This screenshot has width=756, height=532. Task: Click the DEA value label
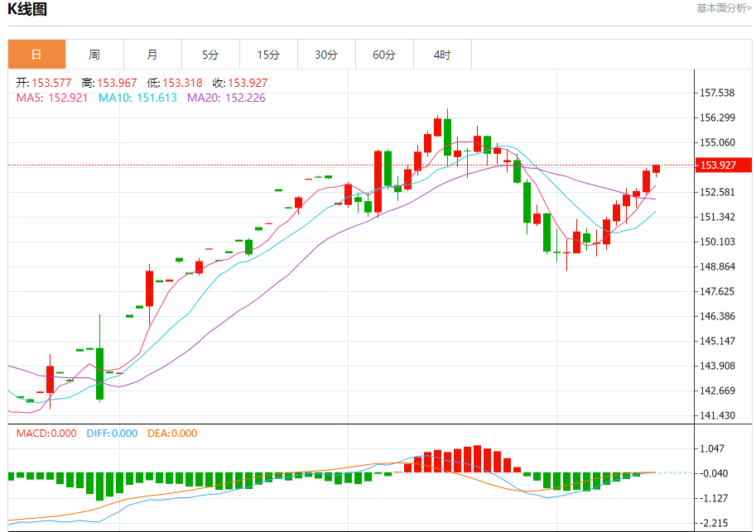pos(172,434)
